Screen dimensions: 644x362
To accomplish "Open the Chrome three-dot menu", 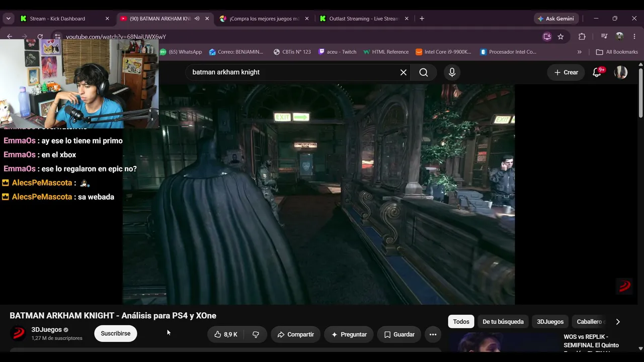I will (634, 37).
